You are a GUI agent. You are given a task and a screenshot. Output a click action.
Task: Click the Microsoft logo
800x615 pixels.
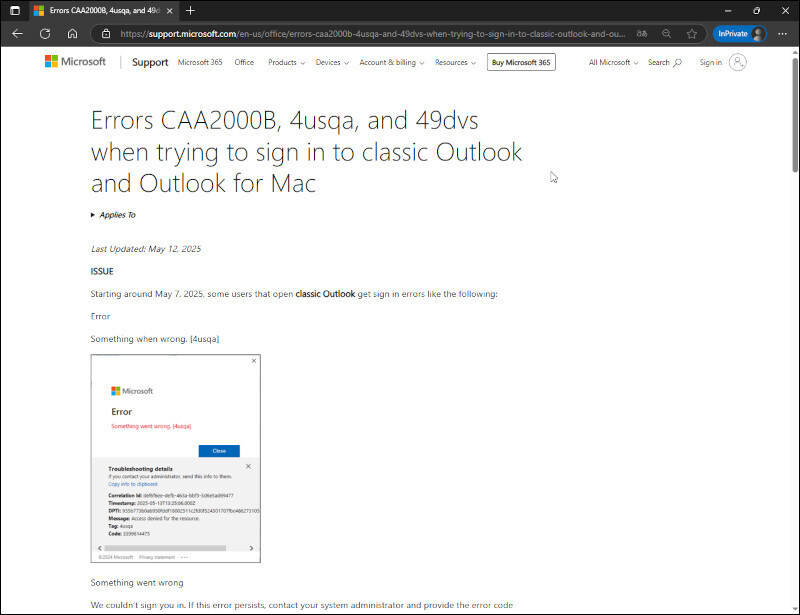pos(76,62)
